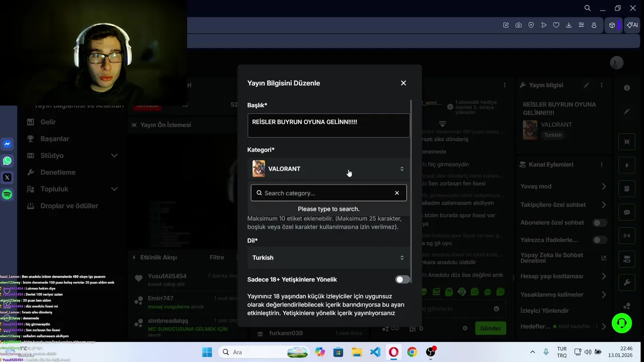Close the Yayın Bilgisini Düzenle dialog
Viewport: 644px width, 362px height.
pos(403,83)
